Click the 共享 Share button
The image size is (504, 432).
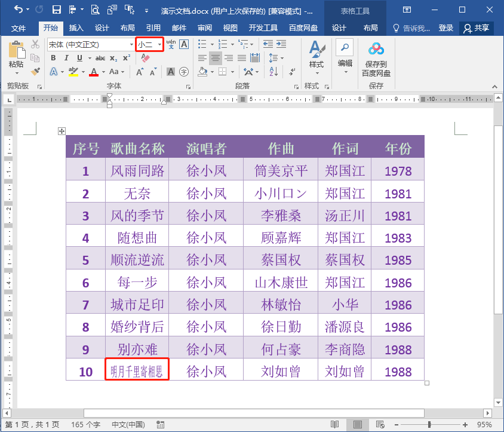coord(477,28)
